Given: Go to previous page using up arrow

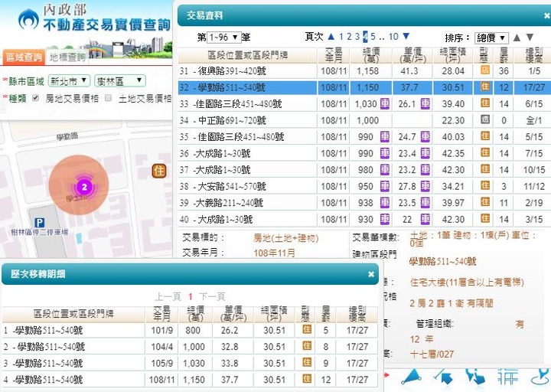Looking at the screenshot, I should pyautogui.click(x=331, y=37).
